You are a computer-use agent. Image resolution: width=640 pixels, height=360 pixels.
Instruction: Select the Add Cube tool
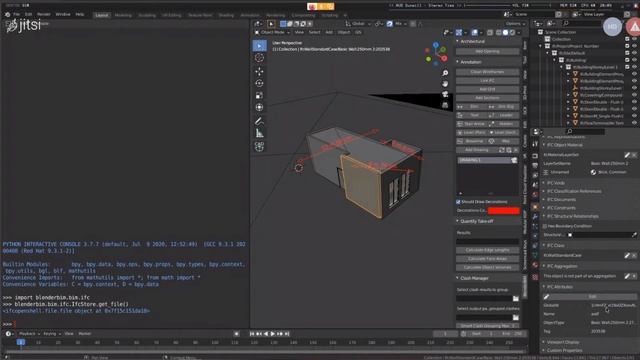[x=259, y=146]
